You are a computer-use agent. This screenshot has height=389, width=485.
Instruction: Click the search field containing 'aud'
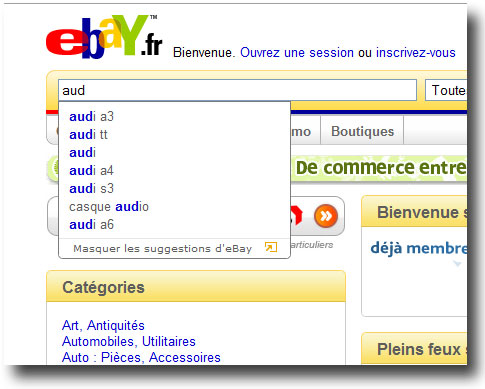click(x=237, y=90)
